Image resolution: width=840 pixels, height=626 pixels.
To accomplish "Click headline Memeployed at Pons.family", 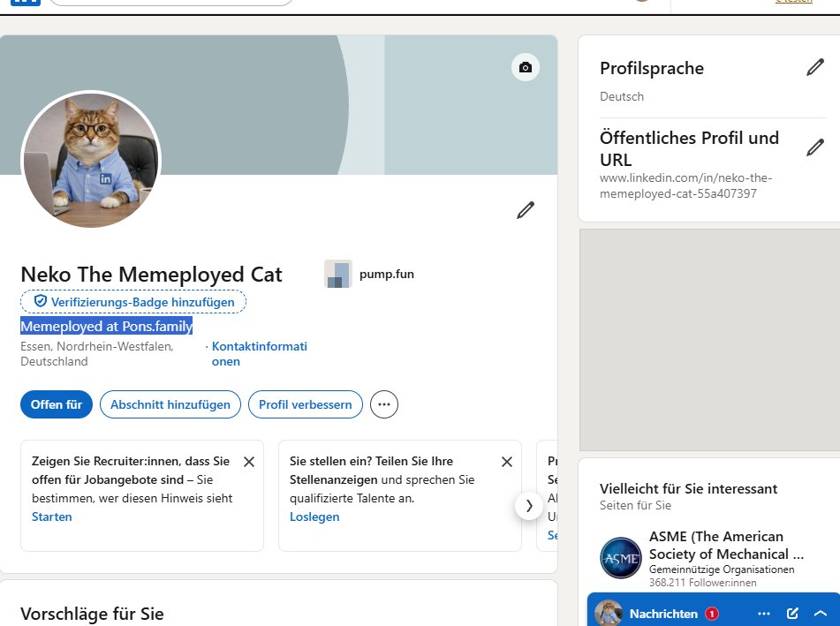I will (106, 326).
